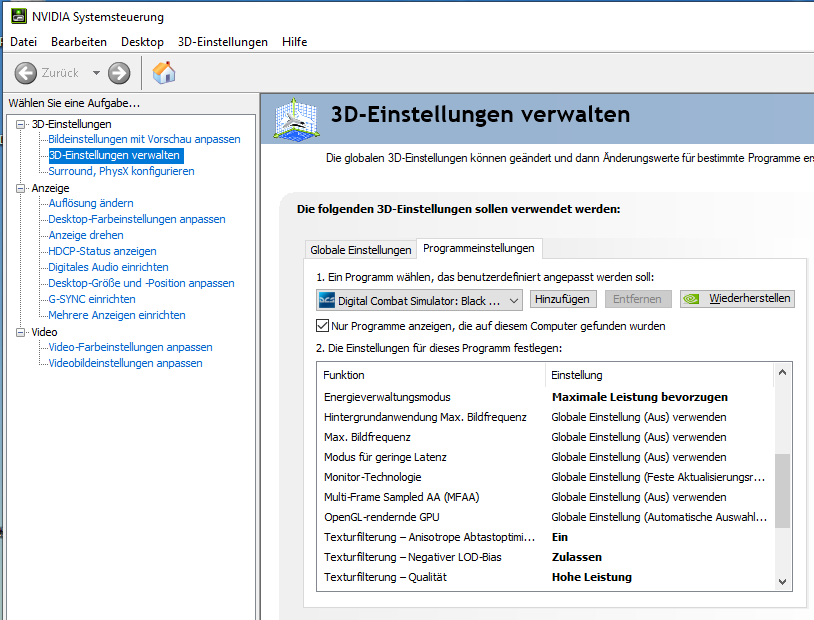
Task: Click the Entfernen button
Action: [x=637, y=299]
